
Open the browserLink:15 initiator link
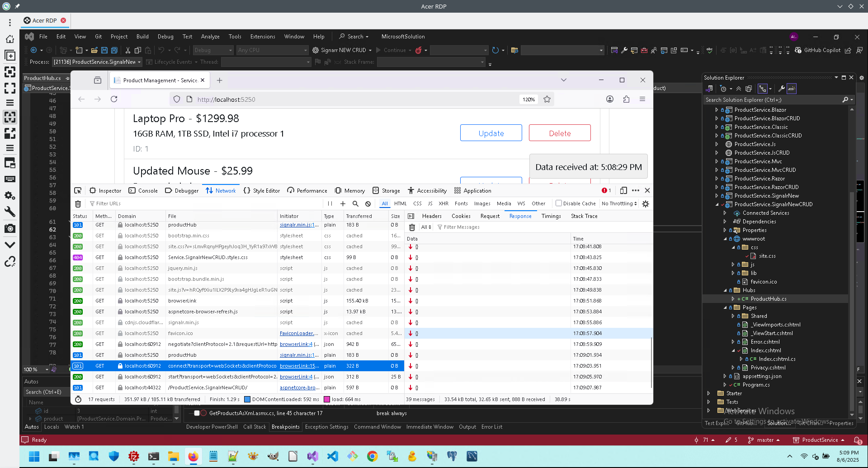(x=299, y=366)
